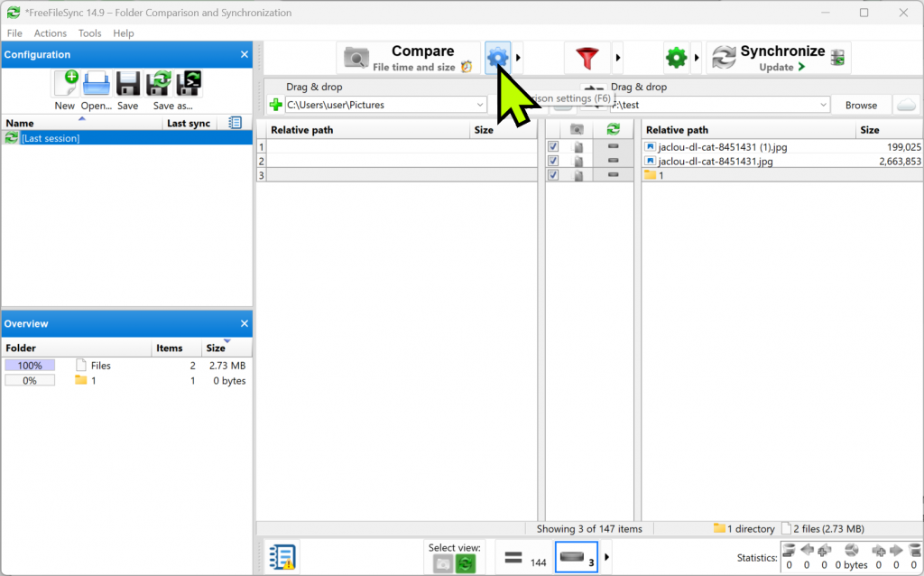Click the Browse button for the right folder
The image size is (924, 576).
pyautogui.click(x=861, y=104)
